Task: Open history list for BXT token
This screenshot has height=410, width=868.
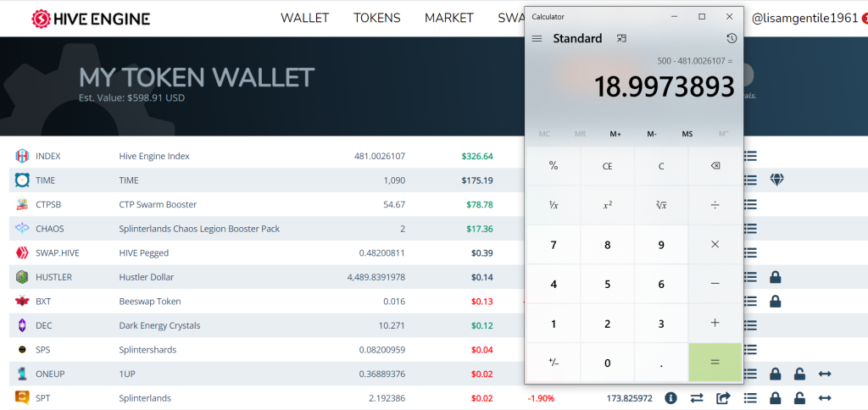Action: 750,301
